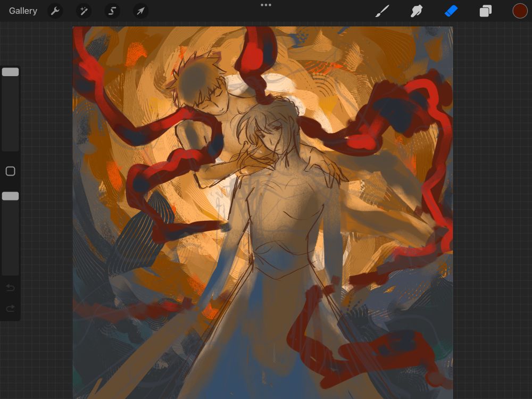Screen dimensions: 532x399
Task: Open the active color swatch
Action: (520, 11)
